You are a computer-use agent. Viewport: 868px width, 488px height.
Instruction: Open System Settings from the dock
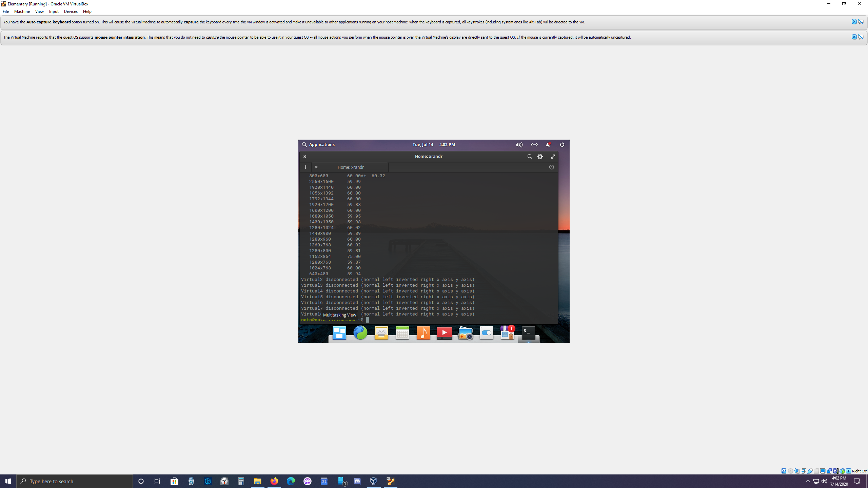pos(486,333)
